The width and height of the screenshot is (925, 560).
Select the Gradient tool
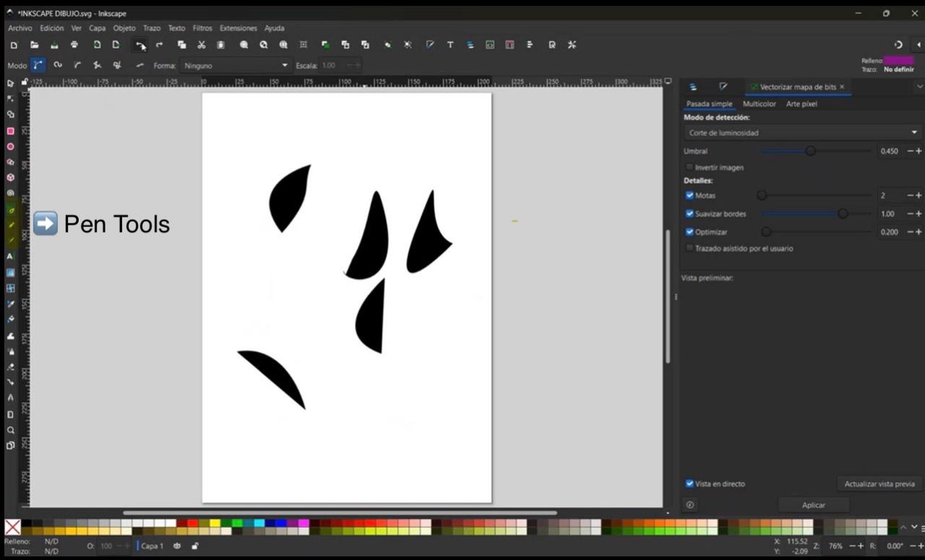point(10,272)
